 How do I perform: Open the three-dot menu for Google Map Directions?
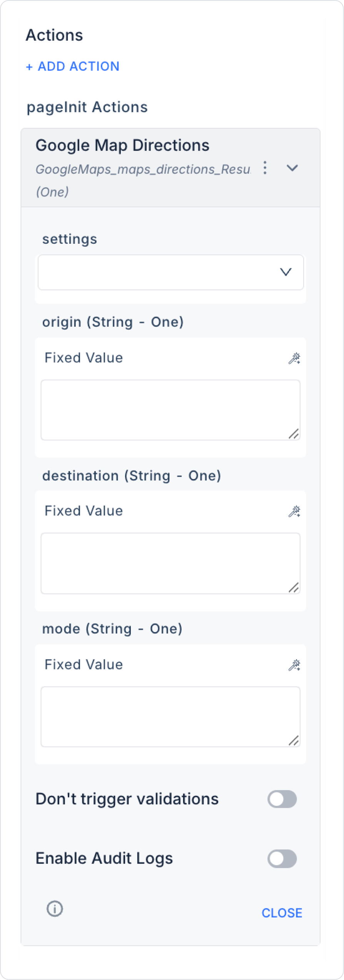point(265,168)
